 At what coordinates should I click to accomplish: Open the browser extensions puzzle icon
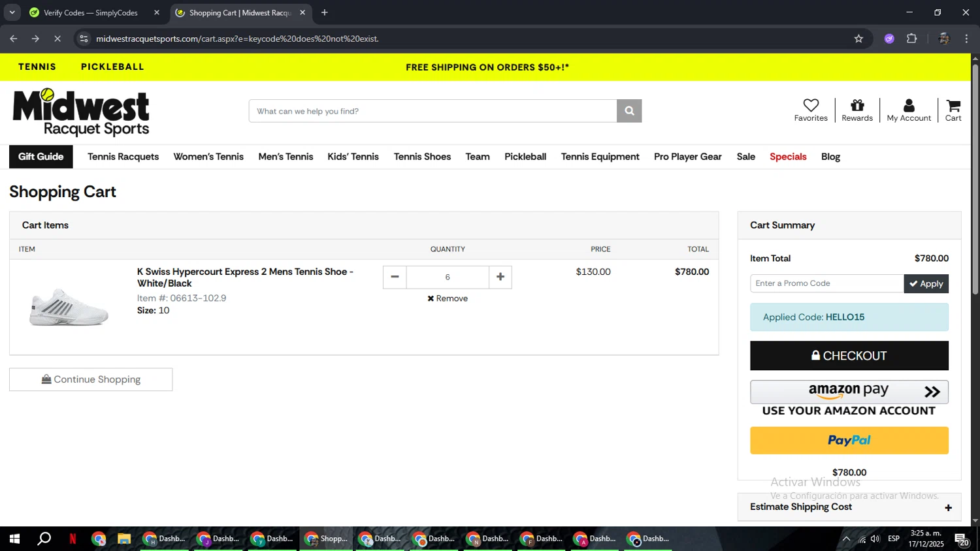pos(912,39)
